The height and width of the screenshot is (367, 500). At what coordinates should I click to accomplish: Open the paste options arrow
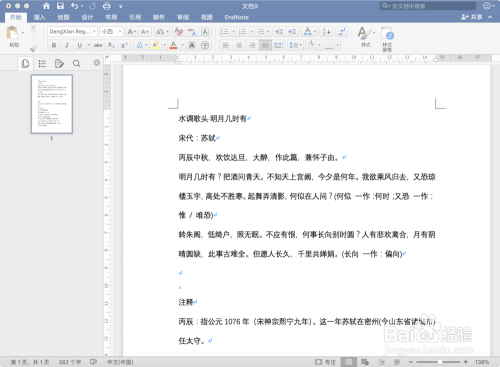(23, 33)
